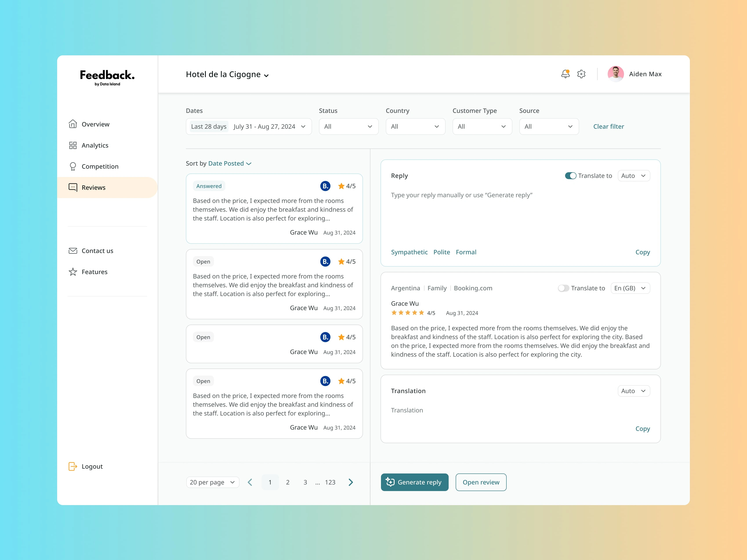Click the Contact us envelope icon
747x560 pixels.
pyautogui.click(x=73, y=251)
